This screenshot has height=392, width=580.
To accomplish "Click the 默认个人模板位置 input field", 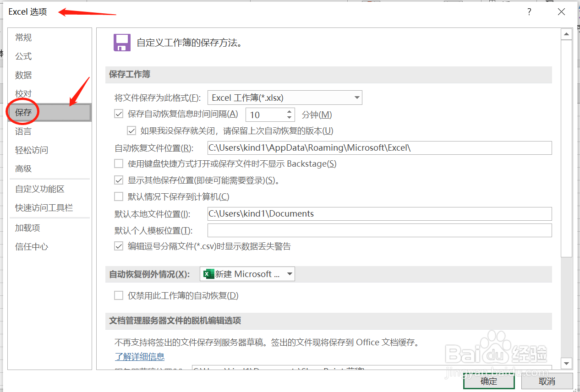I will 379,230.
